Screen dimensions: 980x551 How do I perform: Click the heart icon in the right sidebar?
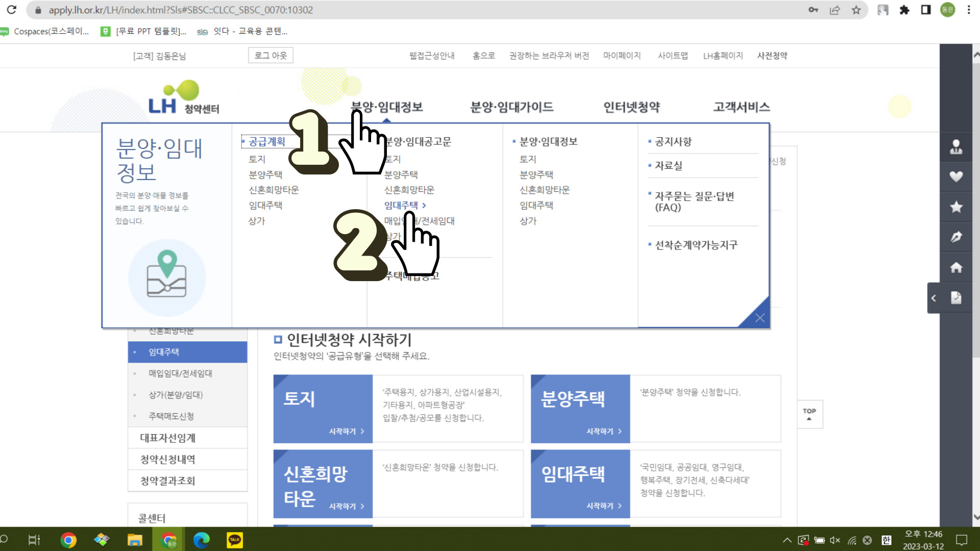(957, 177)
